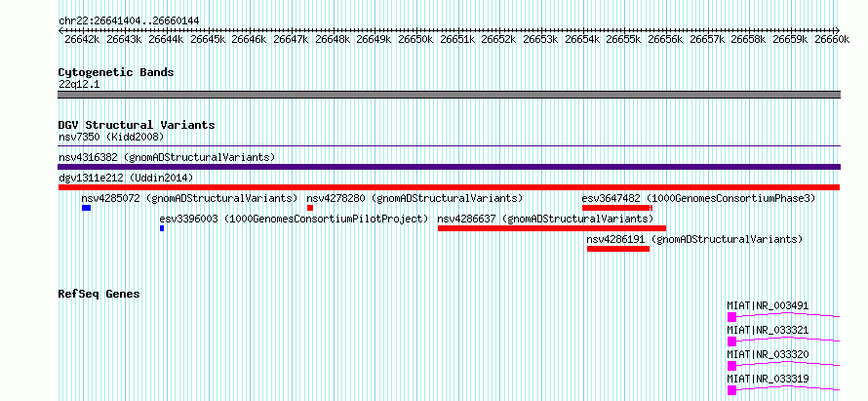
Task: Open MIAT|NR_033321 gene label
Action: [x=768, y=330]
